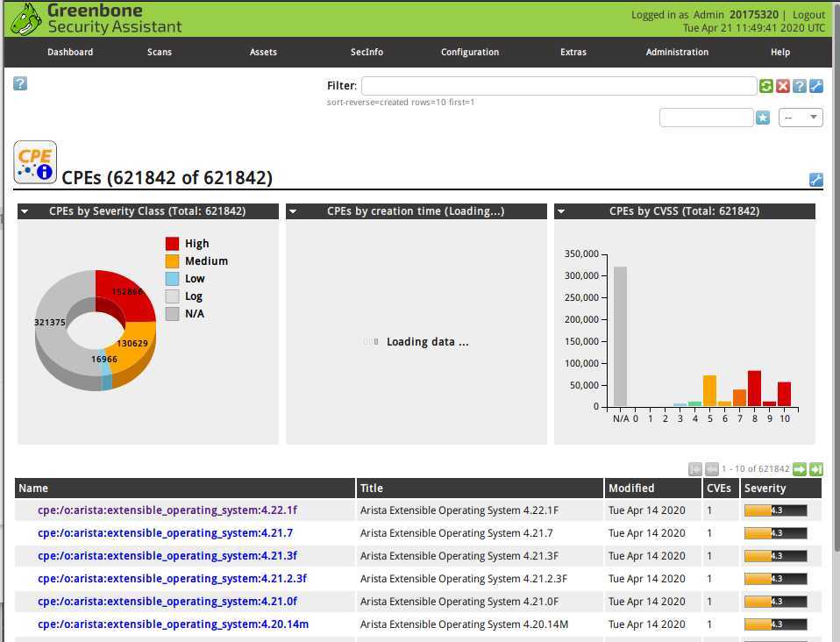Image resolution: width=840 pixels, height=642 pixels.
Task: Jump to last page arrow icon
Action: coord(816,469)
